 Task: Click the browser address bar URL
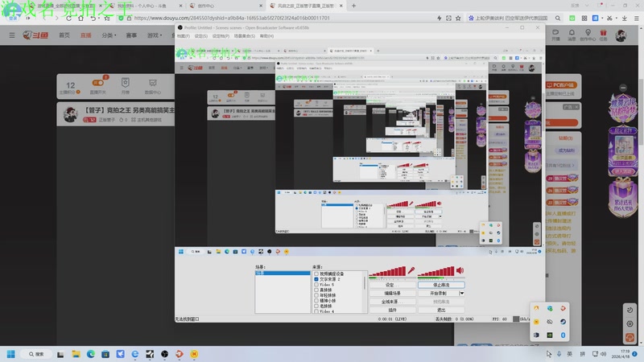click(232, 18)
